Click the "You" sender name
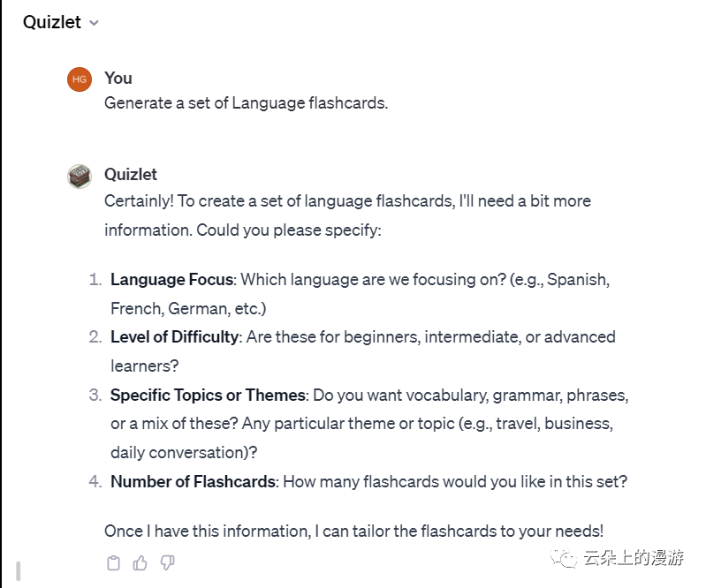 coord(118,79)
